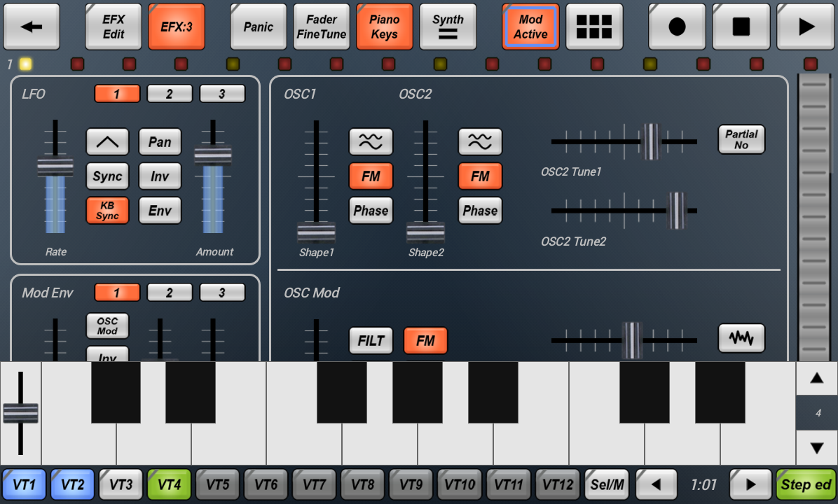Toggle KB Sync in the LFO panel
This screenshot has width=838, height=504.
[x=107, y=211]
